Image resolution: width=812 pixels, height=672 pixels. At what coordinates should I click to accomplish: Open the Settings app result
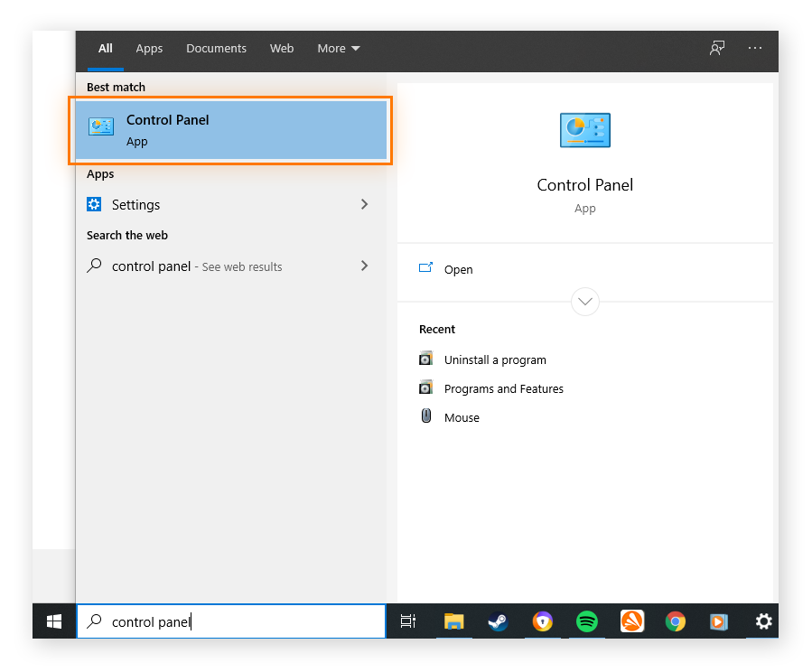pyautogui.click(x=231, y=204)
